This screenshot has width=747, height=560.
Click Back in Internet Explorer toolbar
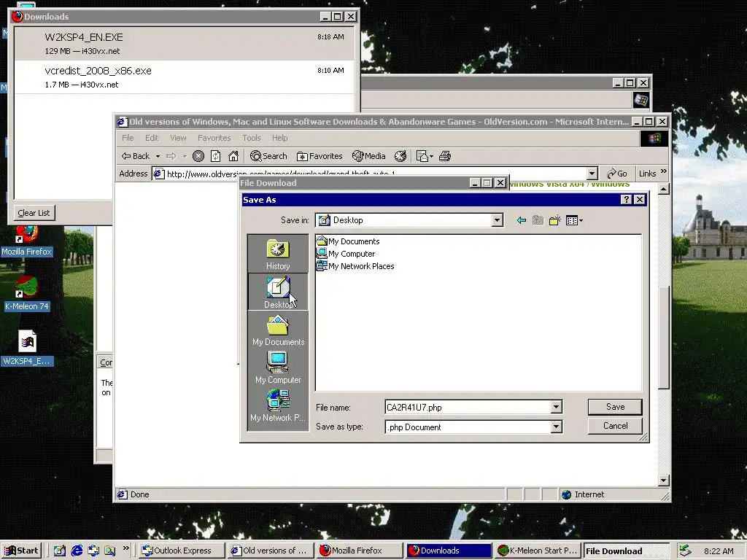pos(136,156)
